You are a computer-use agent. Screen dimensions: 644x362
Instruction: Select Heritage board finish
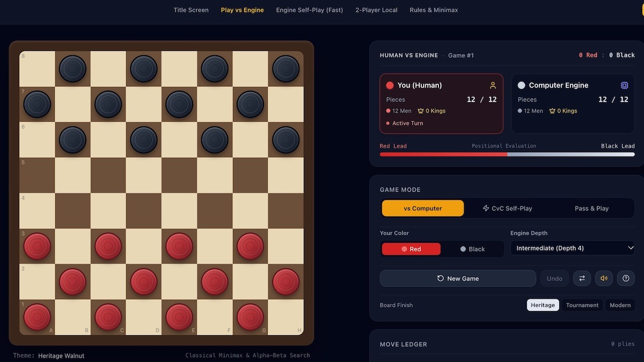tap(543, 305)
